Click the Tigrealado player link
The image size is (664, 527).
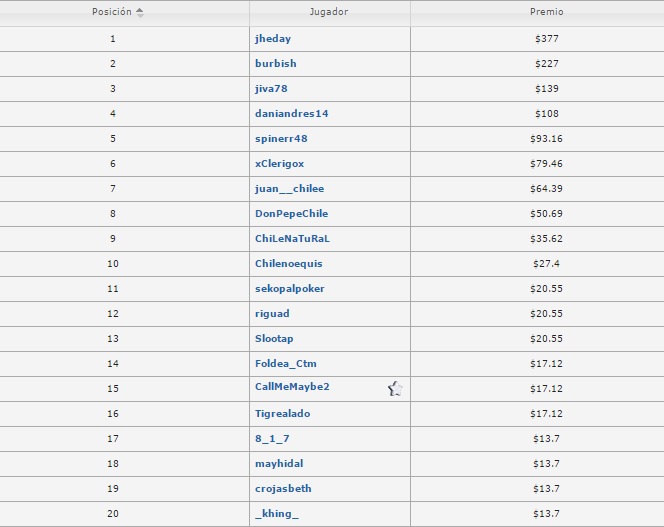[284, 414]
